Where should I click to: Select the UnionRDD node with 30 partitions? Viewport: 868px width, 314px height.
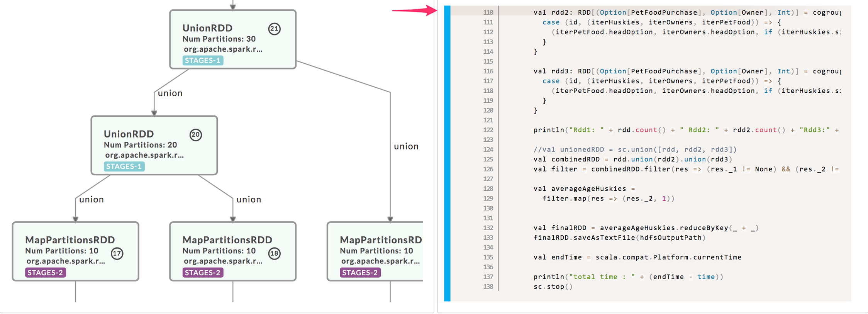point(233,39)
